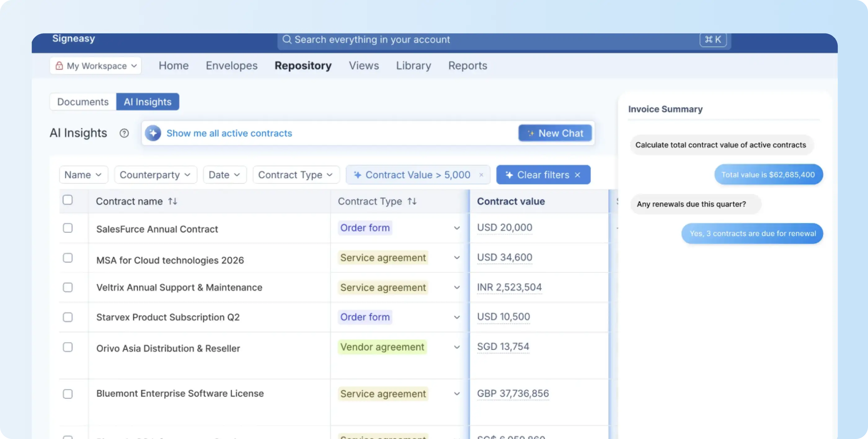Select the Bluemont Enterprise Software License checkbox
The image size is (868, 439).
pyautogui.click(x=68, y=394)
